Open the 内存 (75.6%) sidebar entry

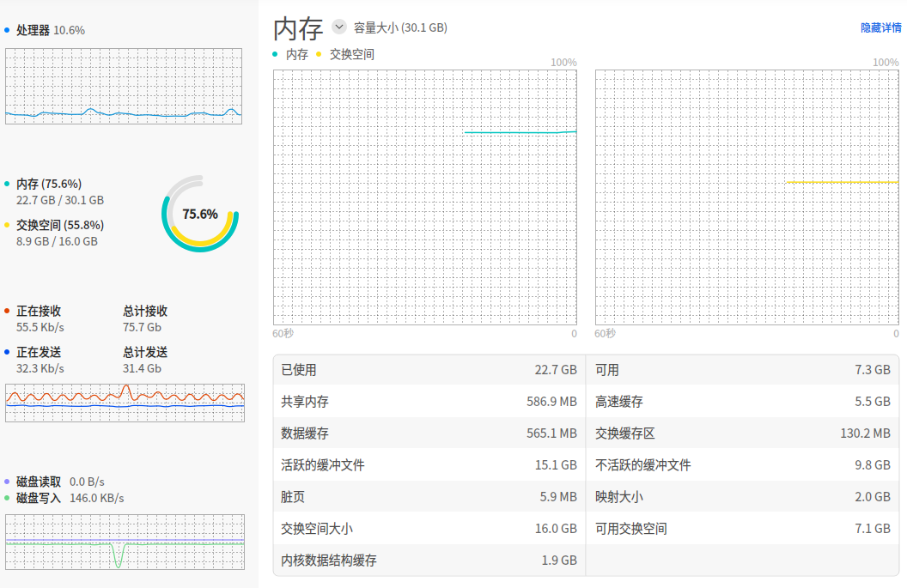click(49, 184)
